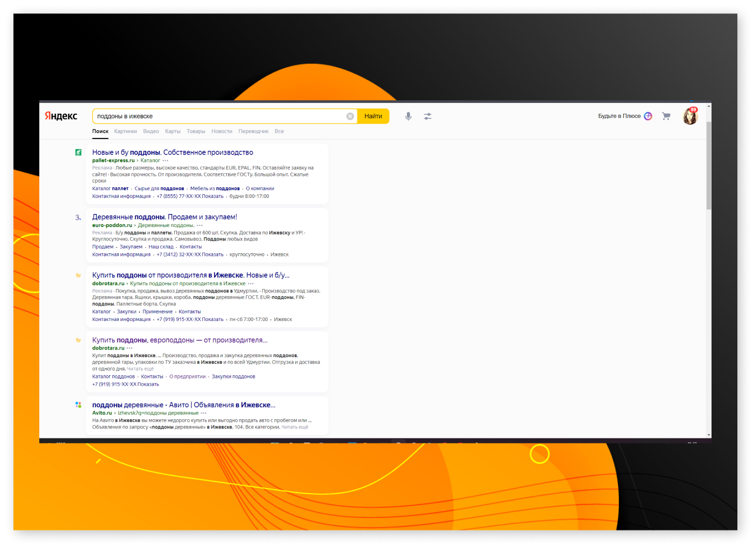Open 'поддоны деревянные - Авито' result title
The height and width of the screenshot is (549, 756).
click(184, 405)
